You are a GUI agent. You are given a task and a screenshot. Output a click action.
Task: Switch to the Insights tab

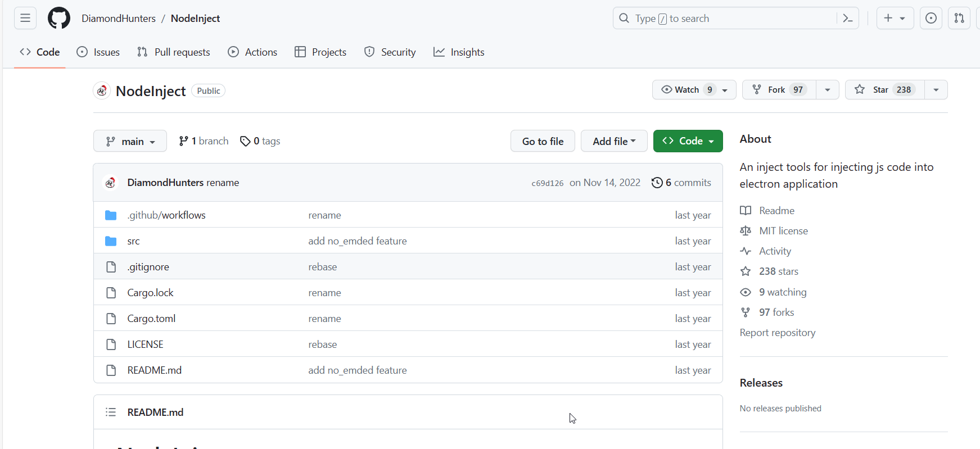coord(459,52)
